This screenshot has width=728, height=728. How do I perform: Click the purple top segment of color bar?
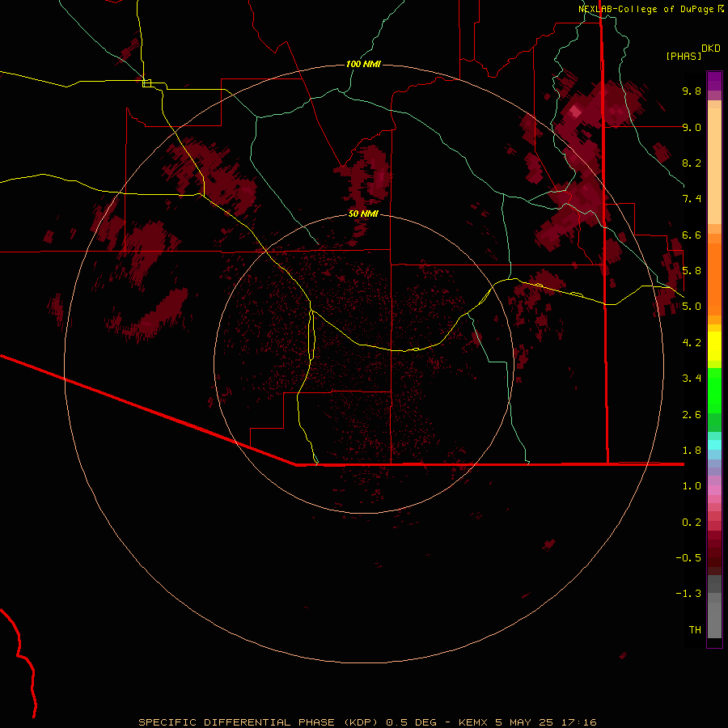(x=714, y=81)
